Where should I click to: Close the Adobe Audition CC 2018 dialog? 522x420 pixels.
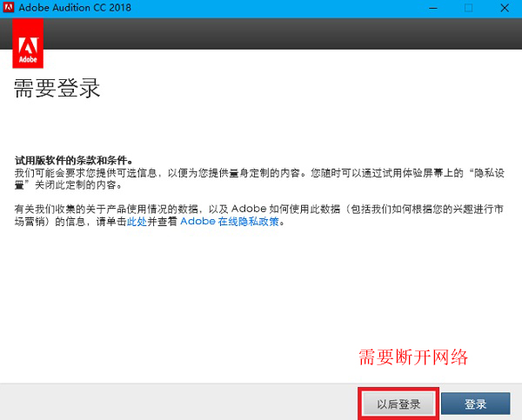505,9
